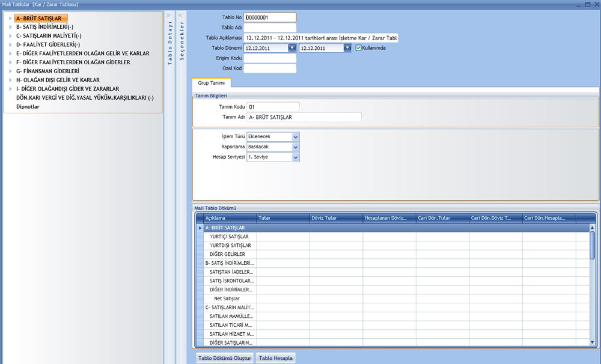Expand the G- FİNANSMAN GİDERLERİ tree node
The image size is (601, 364).
tap(10, 71)
